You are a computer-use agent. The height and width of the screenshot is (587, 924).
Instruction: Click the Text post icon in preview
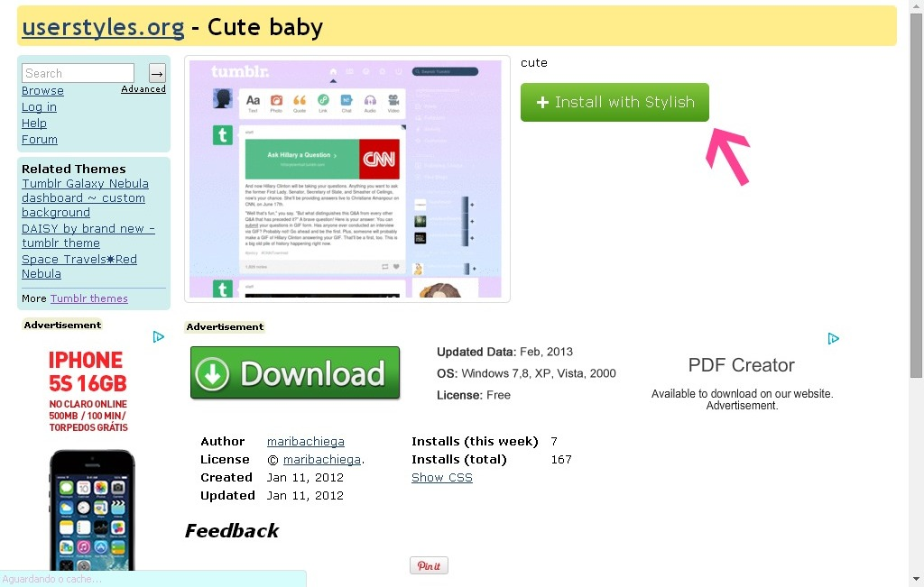click(253, 103)
